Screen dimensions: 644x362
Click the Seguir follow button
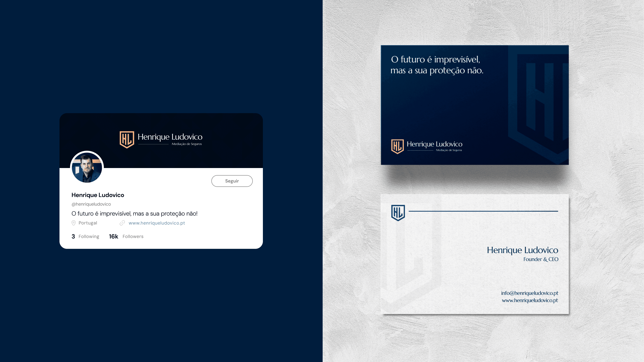pyautogui.click(x=232, y=180)
